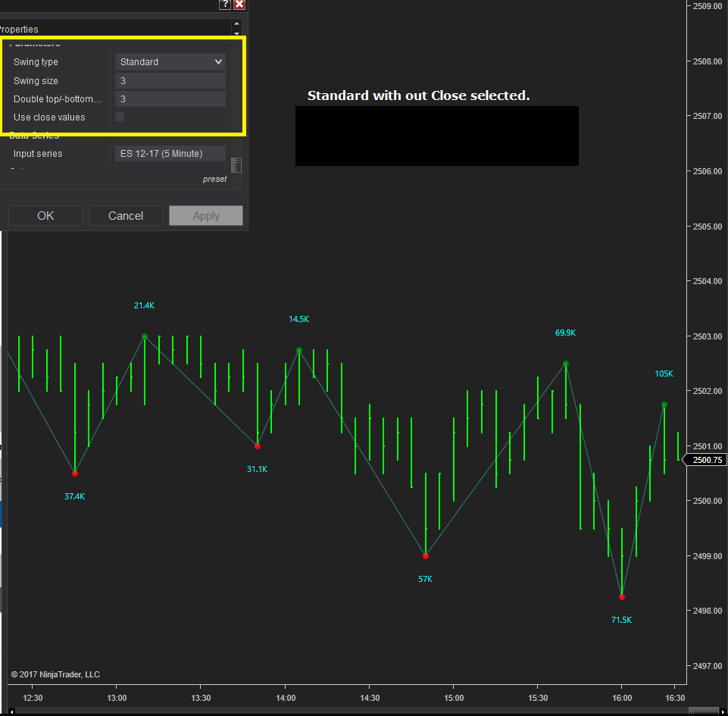Image resolution: width=728 pixels, height=716 pixels.
Task: Click the 'Standard with out Close selected.' annotation
Action: coord(418,95)
